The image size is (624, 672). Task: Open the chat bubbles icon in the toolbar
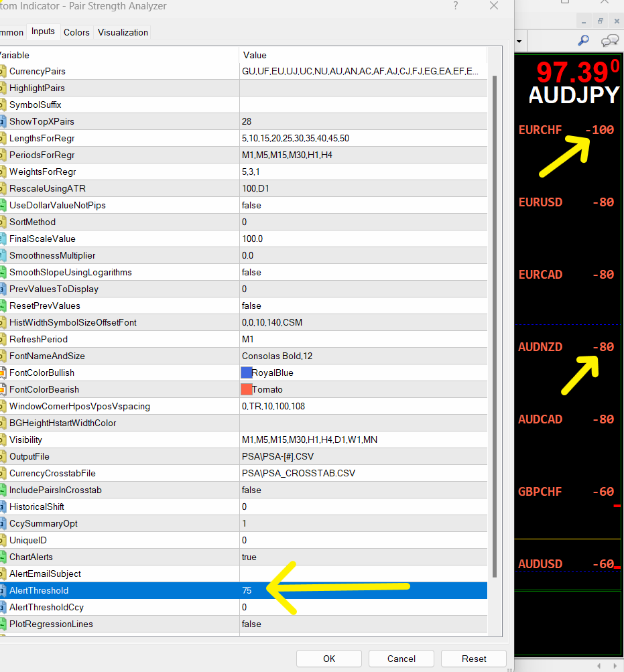pos(609,41)
